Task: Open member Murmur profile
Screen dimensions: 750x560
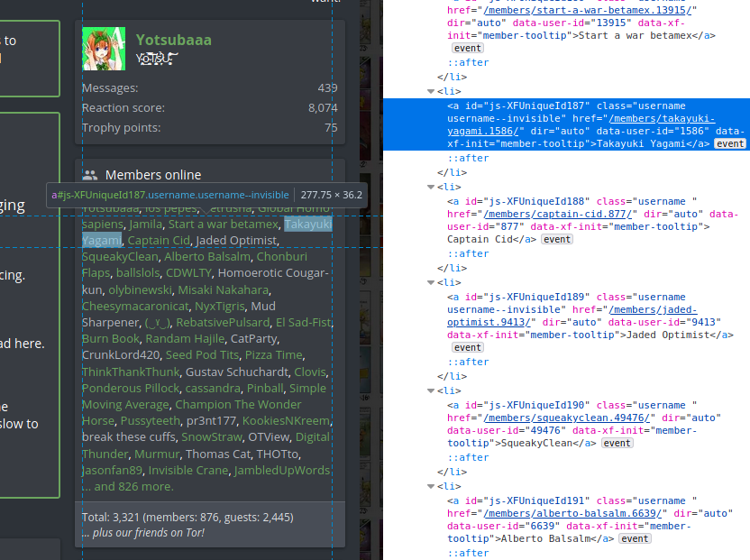Action: coord(157,454)
